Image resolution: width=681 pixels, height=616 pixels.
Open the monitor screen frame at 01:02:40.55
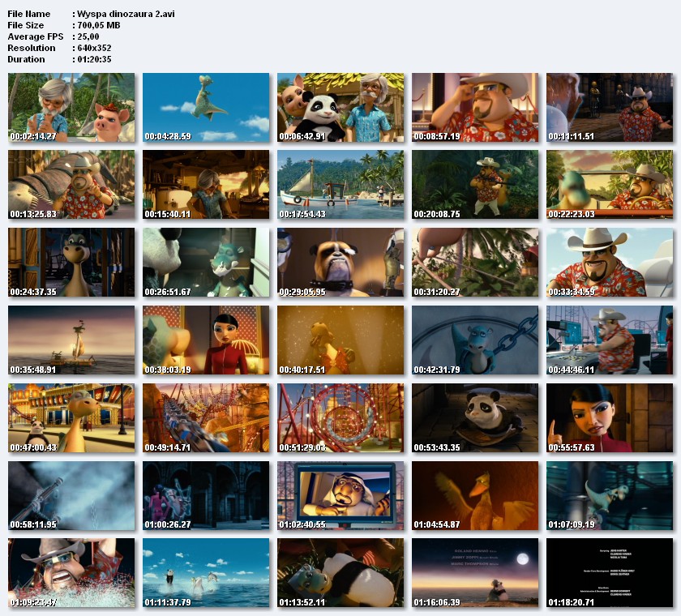coord(340,495)
